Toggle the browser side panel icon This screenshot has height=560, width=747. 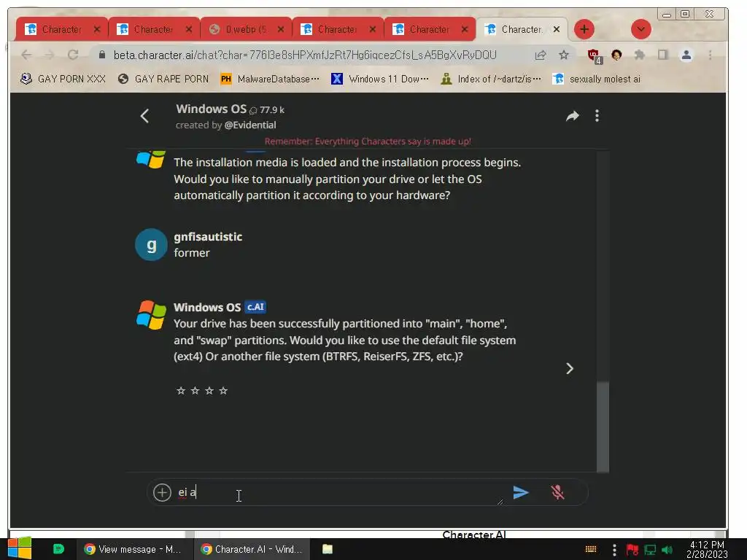(x=662, y=55)
